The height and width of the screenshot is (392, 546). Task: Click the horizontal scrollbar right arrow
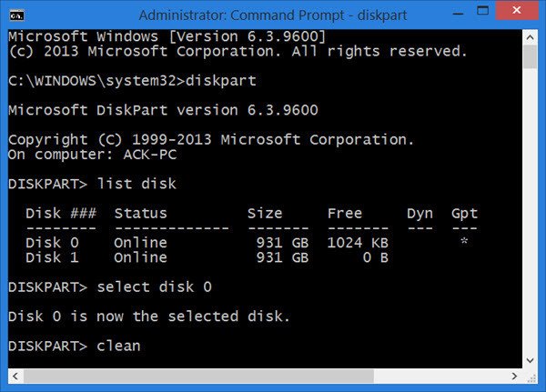coord(516,375)
